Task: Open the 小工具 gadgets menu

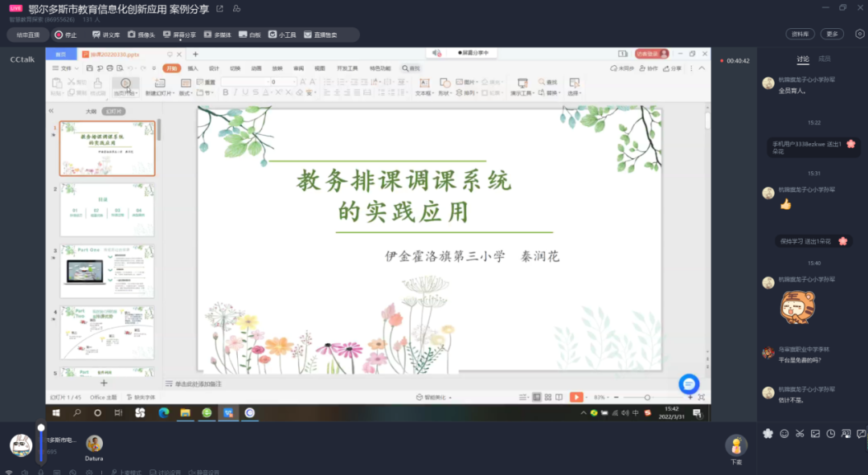Action: coord(282,35)
